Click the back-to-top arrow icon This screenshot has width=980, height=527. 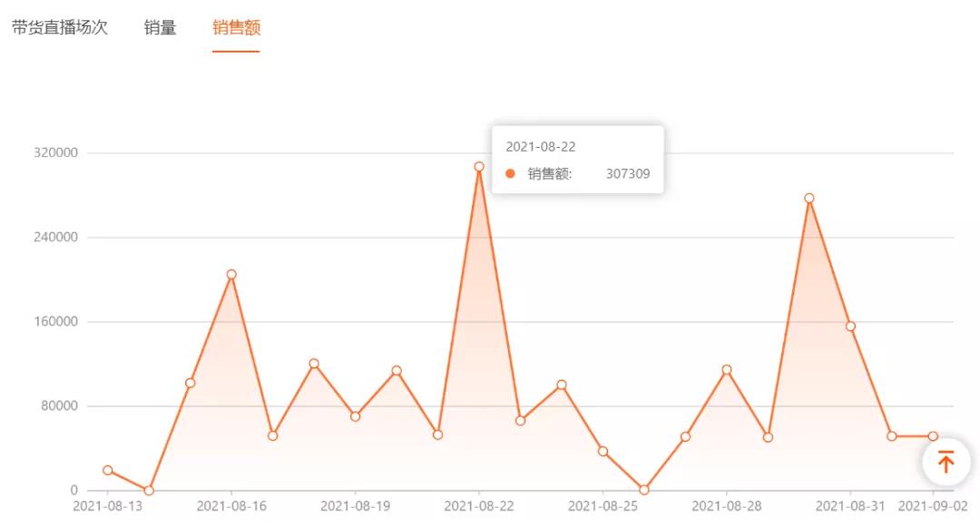coord(946,462)
